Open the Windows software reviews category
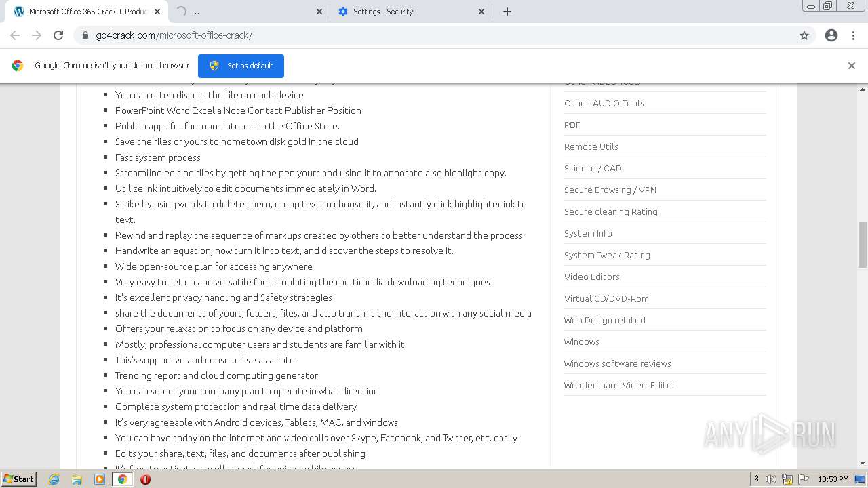 [x=618, y=363]
